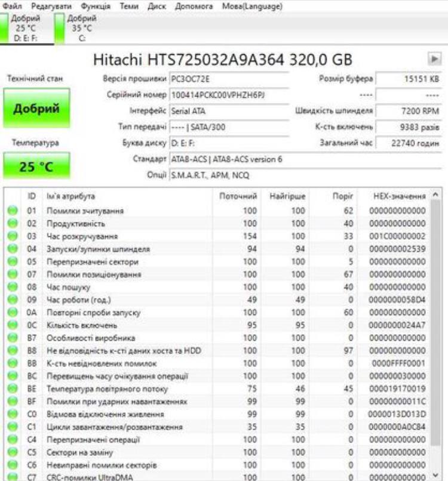Click HEX value 0000FFFF0001

398,363
